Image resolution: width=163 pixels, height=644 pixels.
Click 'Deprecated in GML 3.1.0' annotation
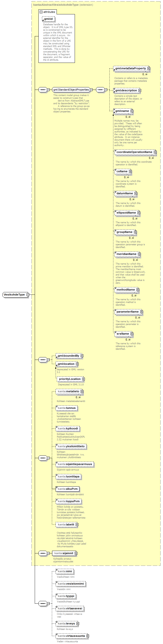point(71,385)
